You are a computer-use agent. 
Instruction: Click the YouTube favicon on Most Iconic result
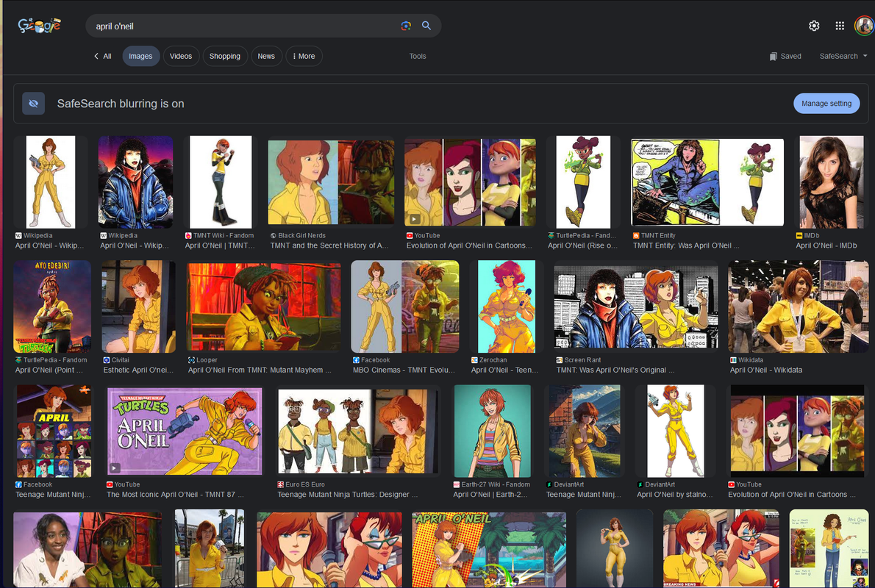110,484
